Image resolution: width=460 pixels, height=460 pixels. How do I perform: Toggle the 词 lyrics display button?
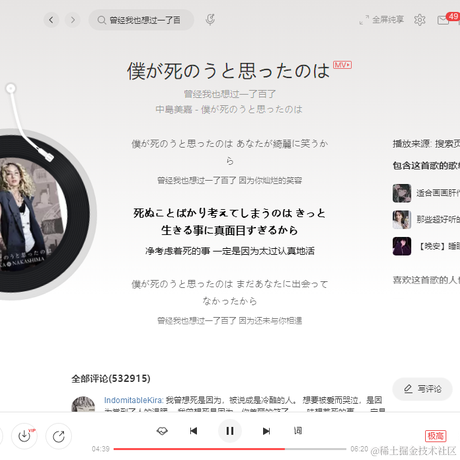point(298,431)
